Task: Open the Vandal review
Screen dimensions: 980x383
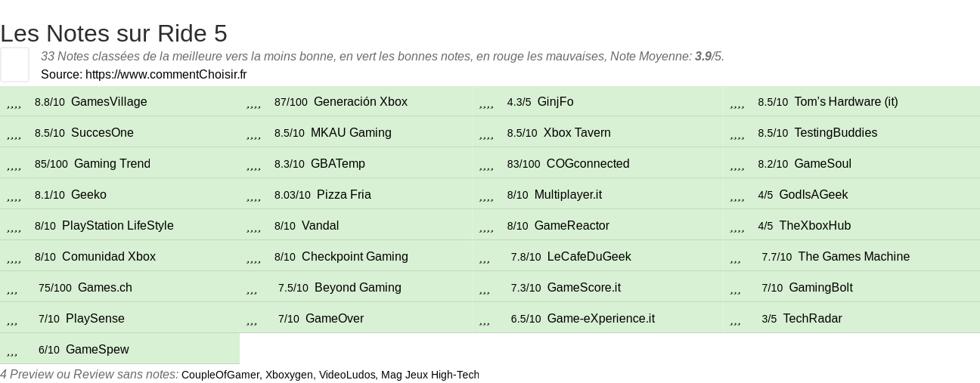Action: click(x=320, y=226)
